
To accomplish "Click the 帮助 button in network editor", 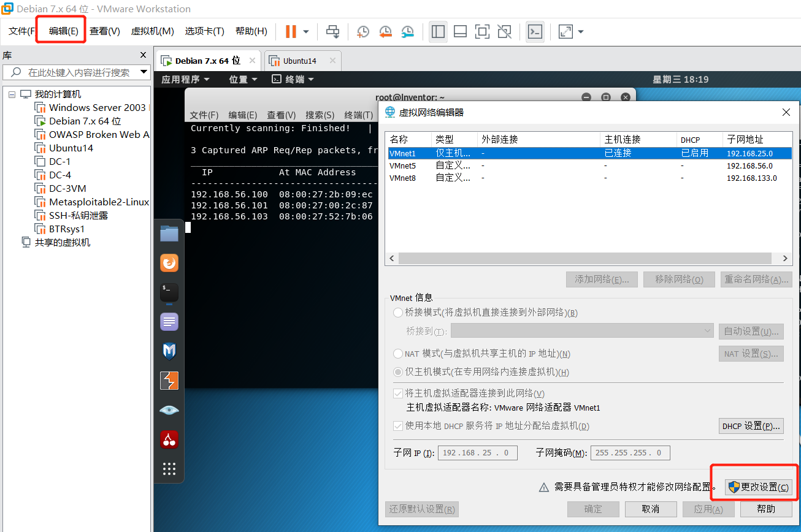I will tap(766, 509).
